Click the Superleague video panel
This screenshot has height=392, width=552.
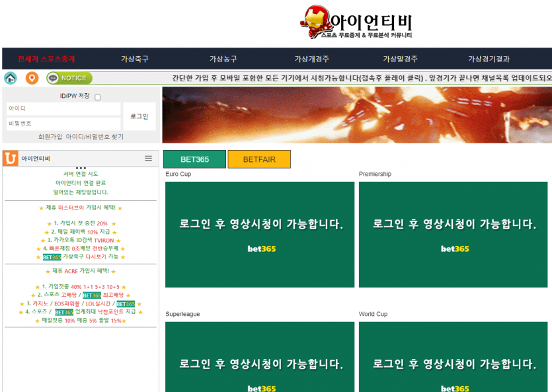[260, 357]
